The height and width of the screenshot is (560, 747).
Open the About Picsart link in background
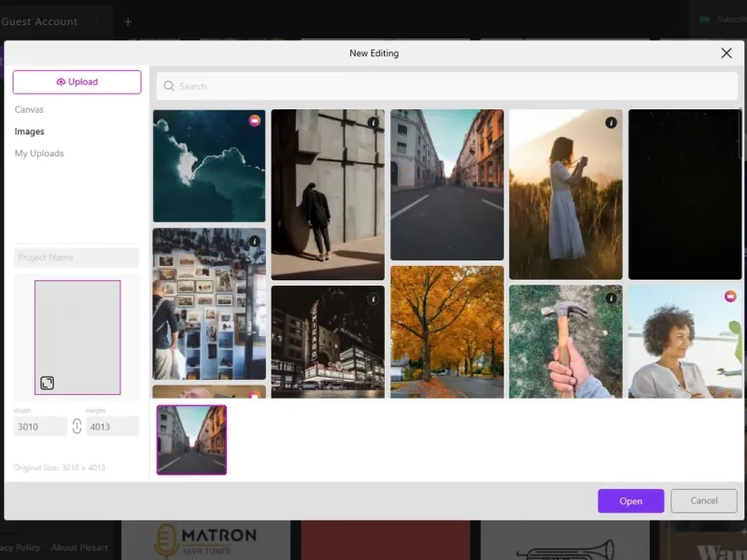(79, 548)
